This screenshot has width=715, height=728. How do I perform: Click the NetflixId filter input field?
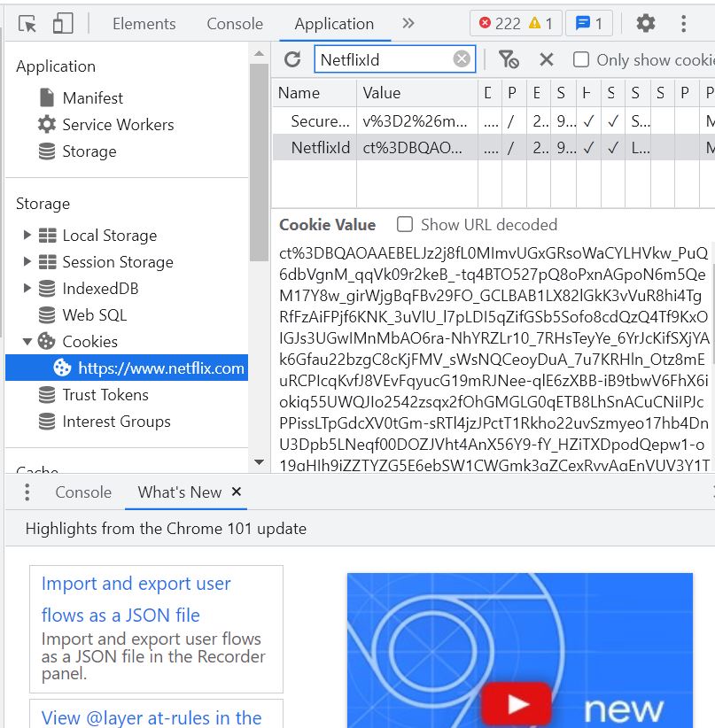click(385, 59)
